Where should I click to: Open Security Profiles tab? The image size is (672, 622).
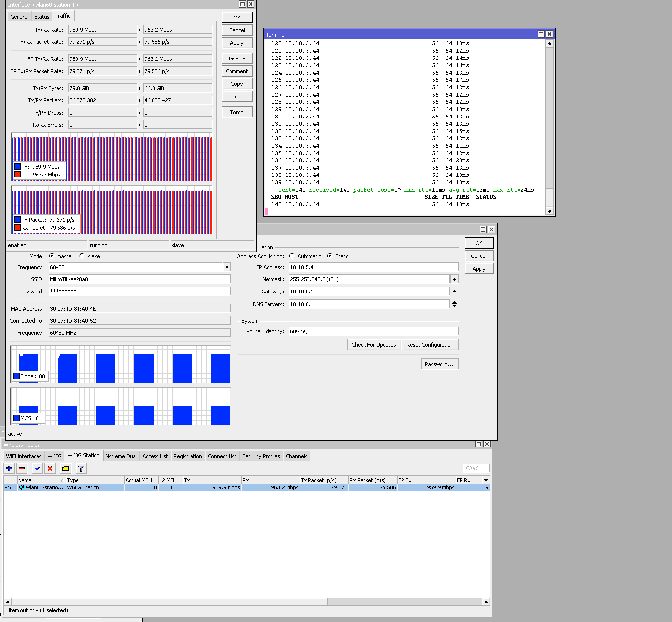261,456
